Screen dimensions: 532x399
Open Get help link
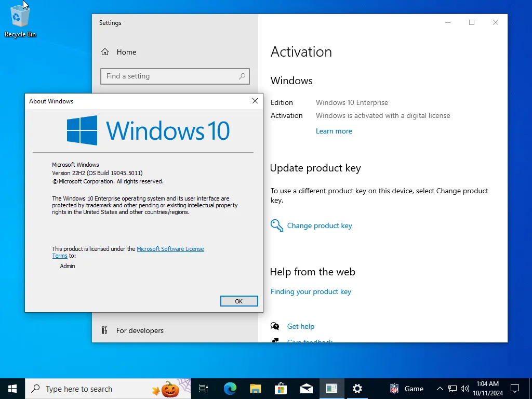coord(301,326)
